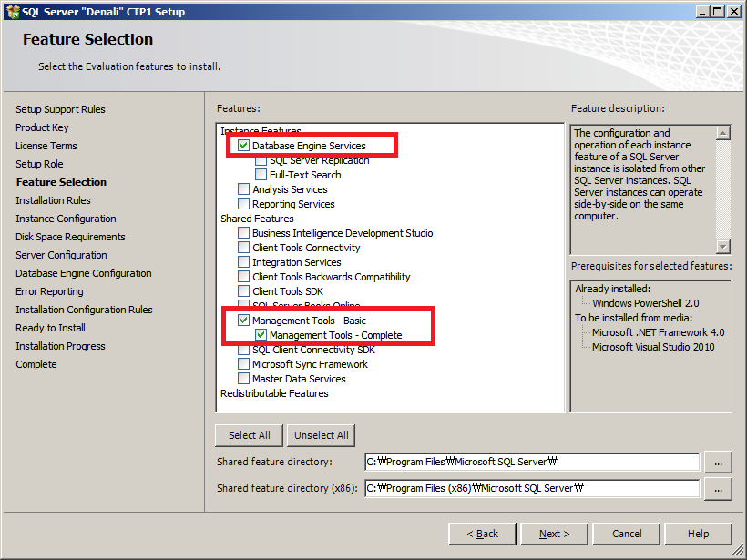Select Setup Support Rules step
Viewport: 747px width, 560px height.
pos(60,109)
